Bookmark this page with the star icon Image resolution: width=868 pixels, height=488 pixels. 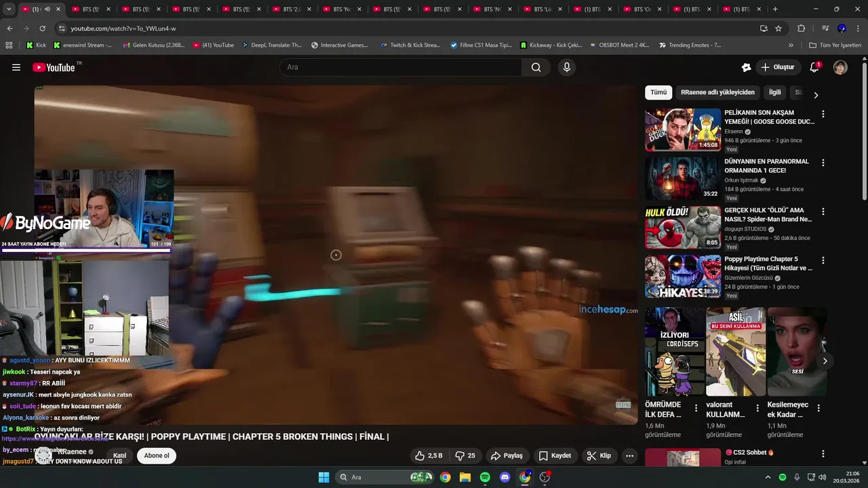click(778, 28)
